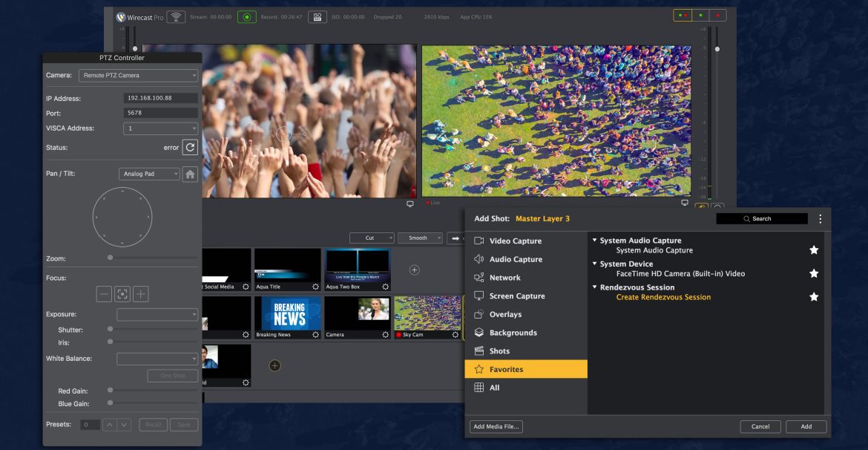Click the Presets number field
Viewport: 868px width, 450px height.
coord(91,425)
